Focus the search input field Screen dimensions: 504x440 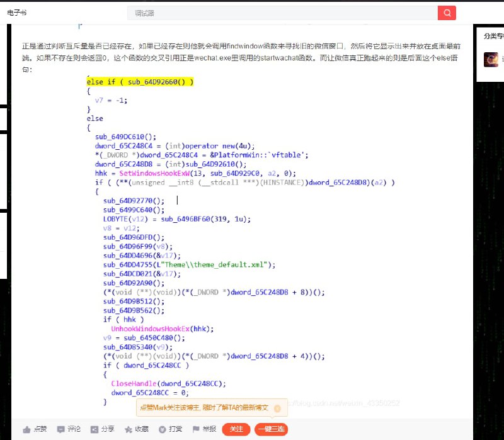(283, 13)
